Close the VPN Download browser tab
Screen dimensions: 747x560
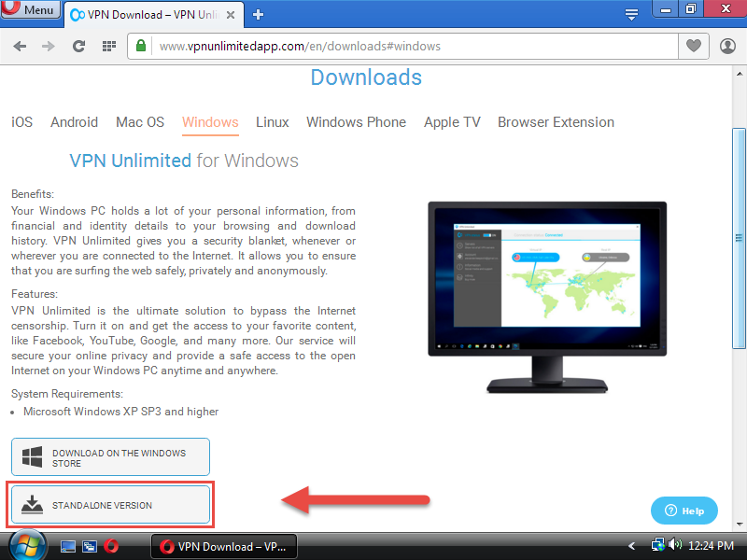pos(231,15)
